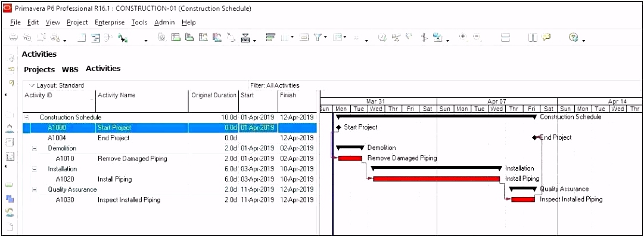Click the Schedule toolbar icon with green arrows
The height and width of the screenshot is (237, 644).
tap(122, 38)
